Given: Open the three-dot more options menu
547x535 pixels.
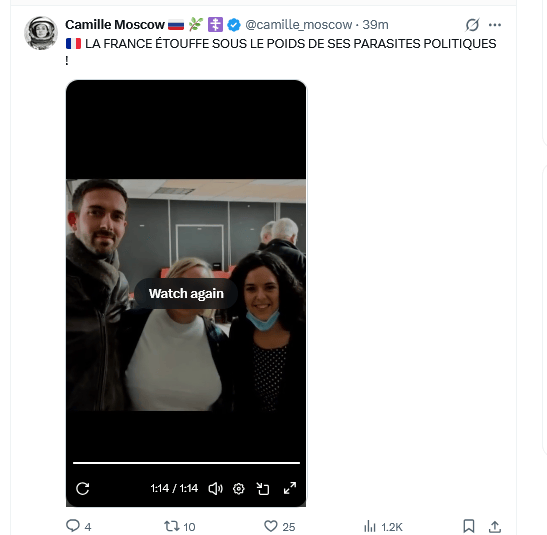Looking at the screenshot, I should 495,25.
